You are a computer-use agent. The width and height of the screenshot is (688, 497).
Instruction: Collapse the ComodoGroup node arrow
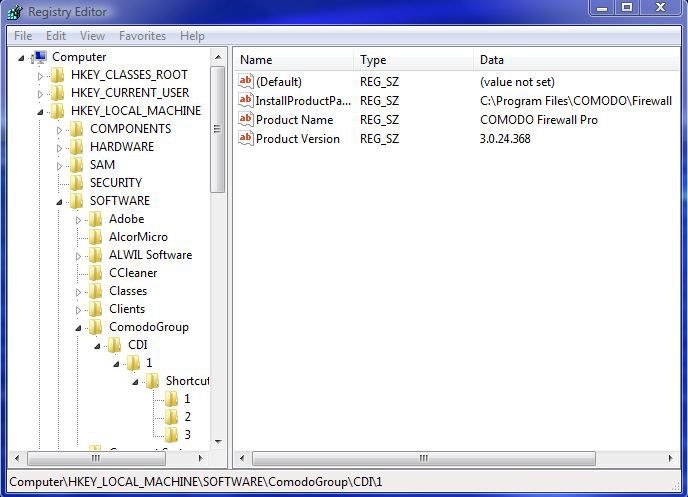78,328
